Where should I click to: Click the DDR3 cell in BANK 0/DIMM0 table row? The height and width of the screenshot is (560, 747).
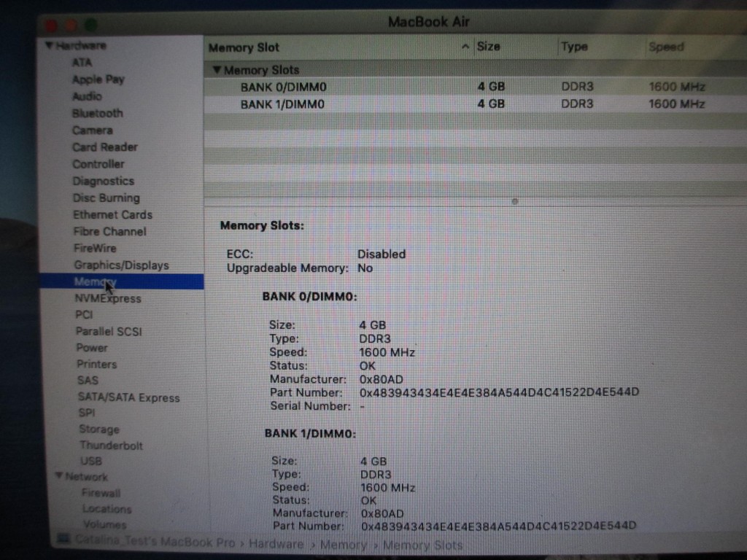coord(578,87)
